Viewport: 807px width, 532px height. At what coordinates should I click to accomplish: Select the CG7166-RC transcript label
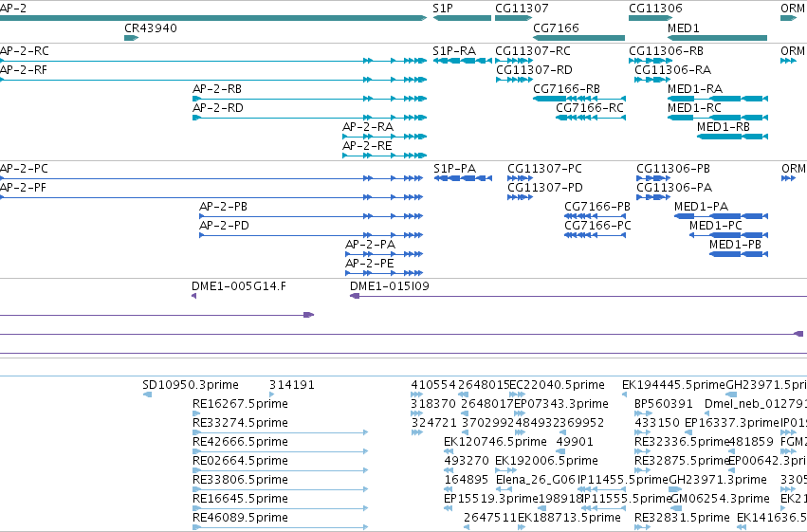[x=589, y=108]
